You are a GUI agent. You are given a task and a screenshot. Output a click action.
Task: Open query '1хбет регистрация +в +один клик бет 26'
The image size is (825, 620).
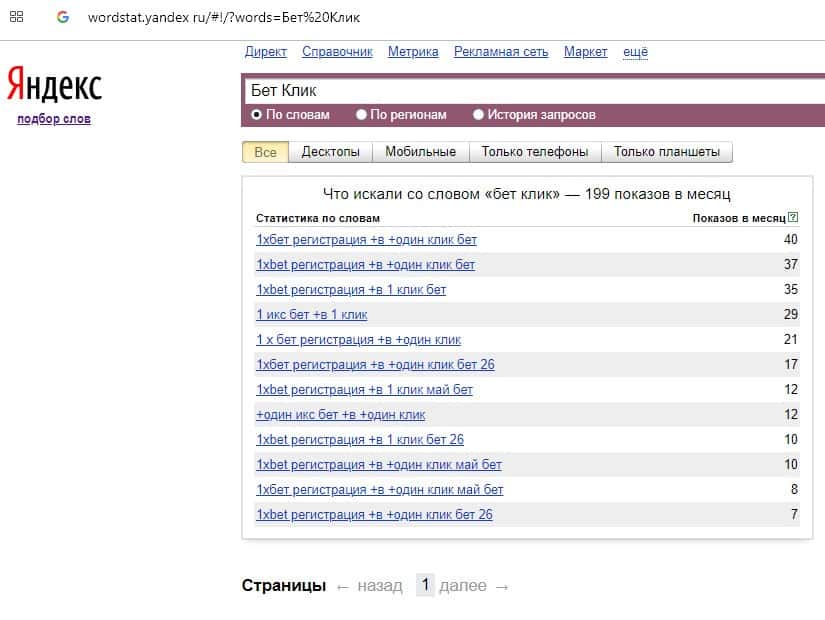pyautogui.click(x=375, y=364)
